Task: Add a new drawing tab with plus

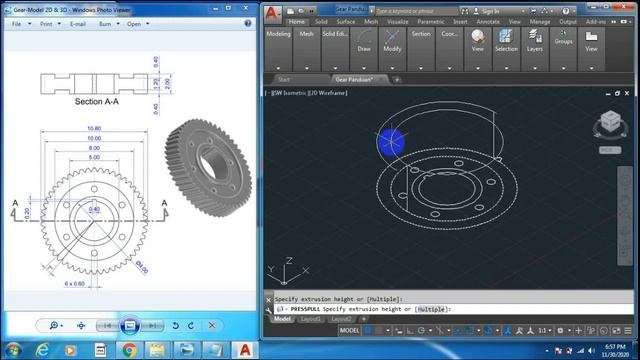Action: coord(396,80)
